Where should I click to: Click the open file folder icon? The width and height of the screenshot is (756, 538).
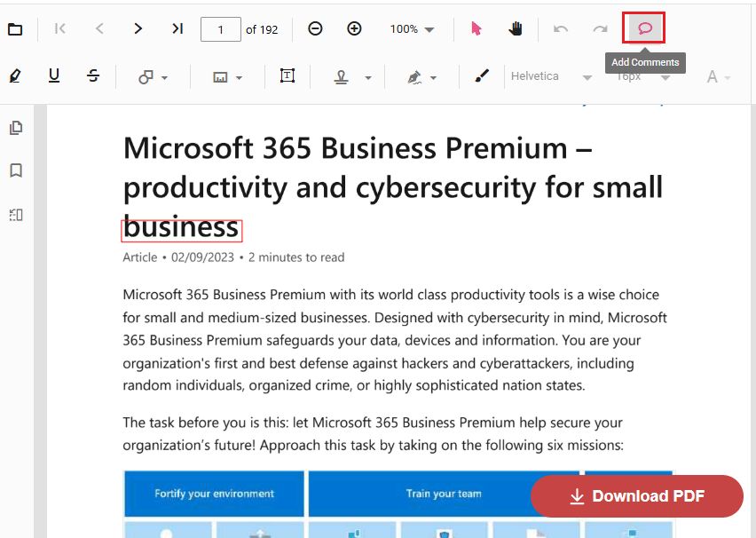pos(15,29)
